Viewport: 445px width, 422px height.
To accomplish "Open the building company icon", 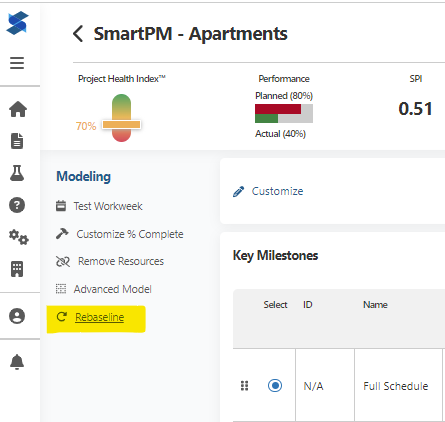I will click(17, 269).
